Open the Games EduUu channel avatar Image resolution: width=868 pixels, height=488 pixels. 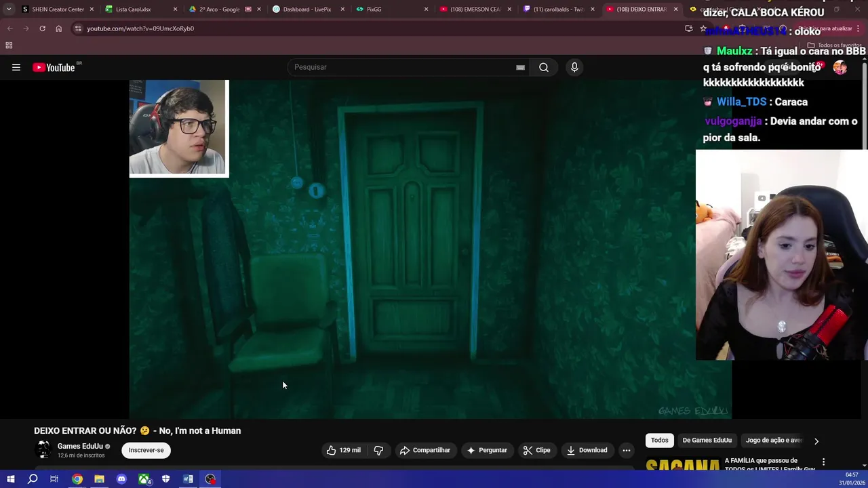(43, 450)
